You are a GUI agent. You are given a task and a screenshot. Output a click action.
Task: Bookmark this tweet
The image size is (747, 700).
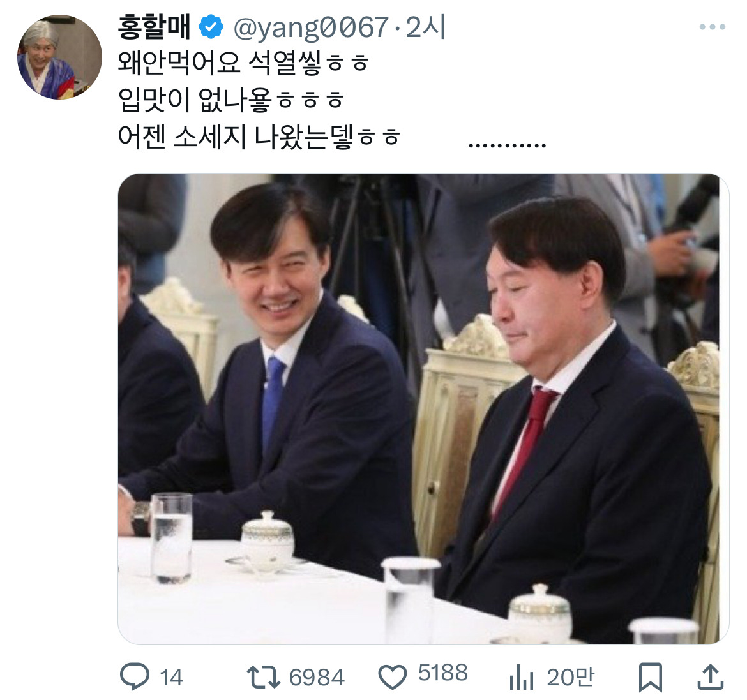(651, 677)
